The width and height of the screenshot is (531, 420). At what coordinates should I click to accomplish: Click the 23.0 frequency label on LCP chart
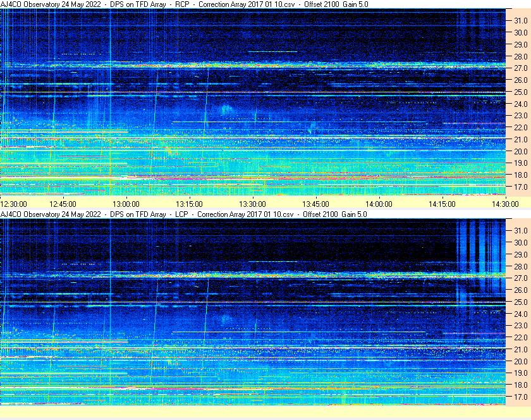click(521, 325)
